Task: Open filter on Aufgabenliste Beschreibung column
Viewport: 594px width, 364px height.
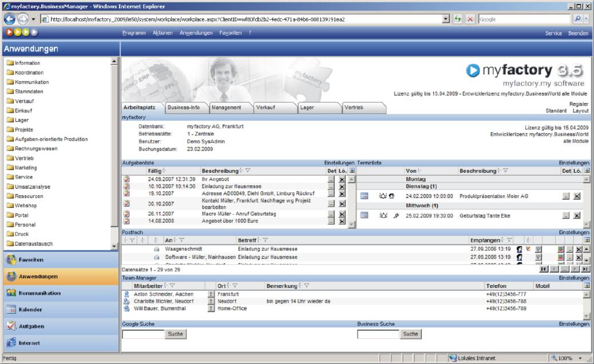Action: point(248,171)
